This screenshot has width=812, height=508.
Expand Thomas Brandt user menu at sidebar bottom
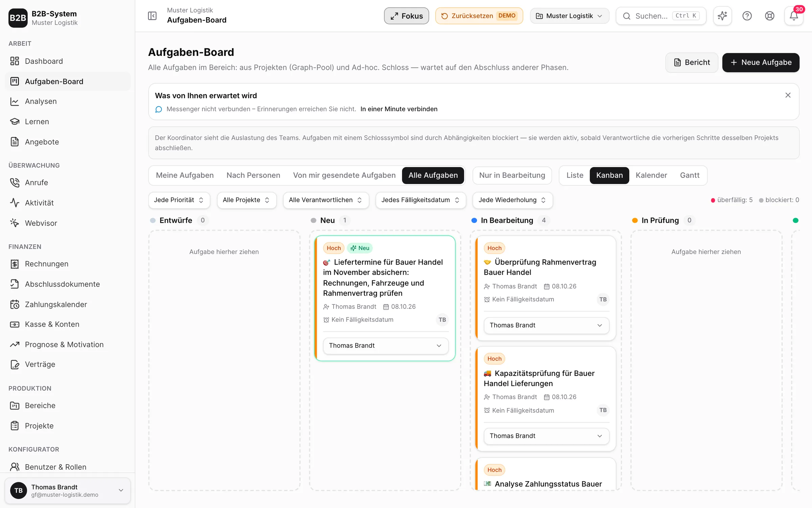pyautogui.click(x=68, y=491)
